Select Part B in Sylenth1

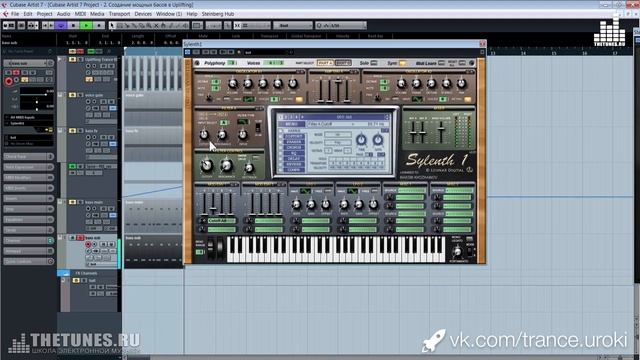pos(343,63)
